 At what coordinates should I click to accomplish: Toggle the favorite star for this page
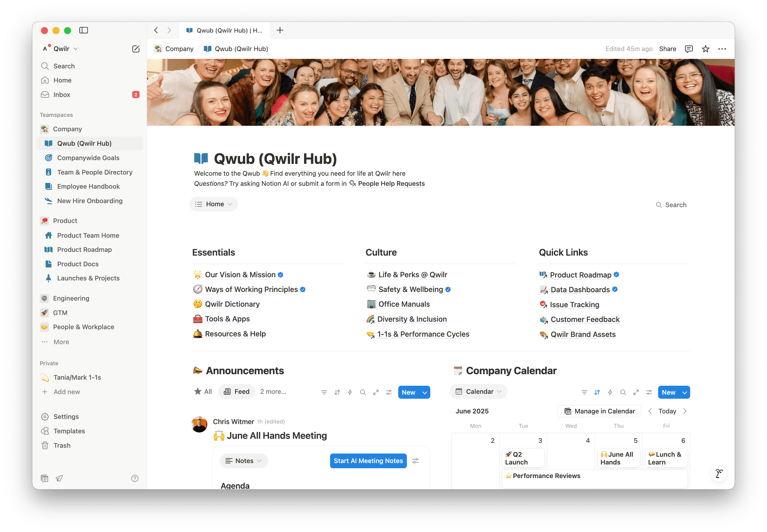pos(705,49)
